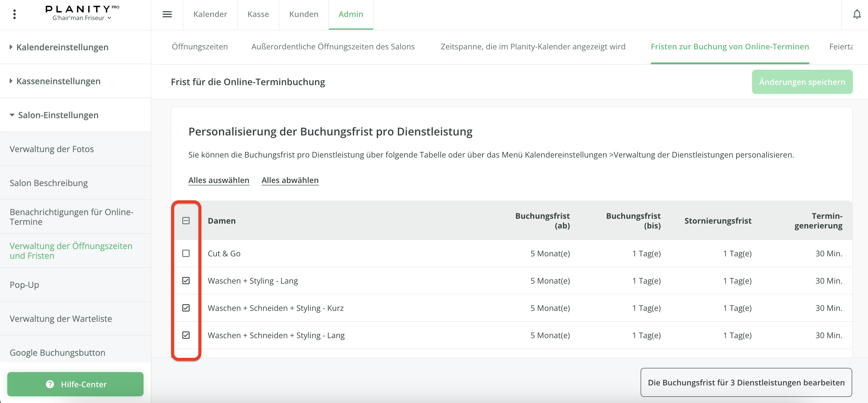Check the Cut & Go checkbox
Image resolution: width=868 pixels, height=403 pixels.
[x=186, y=253]
